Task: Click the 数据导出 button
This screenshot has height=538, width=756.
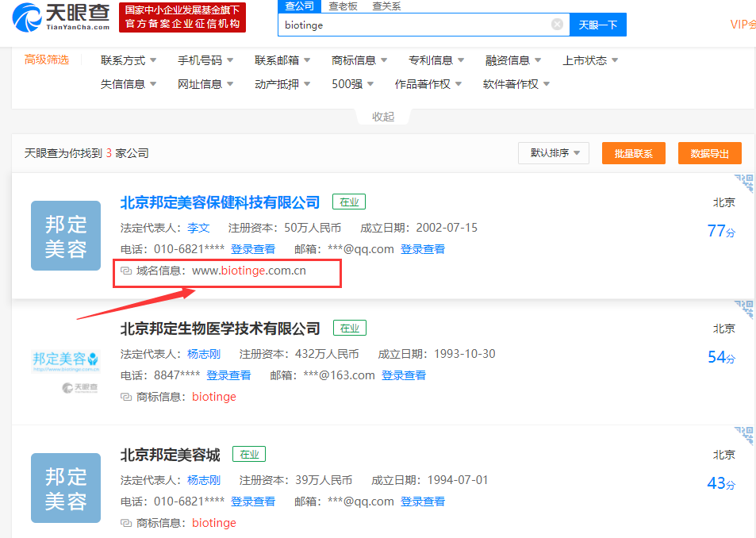Action: [x=709, y=153]
